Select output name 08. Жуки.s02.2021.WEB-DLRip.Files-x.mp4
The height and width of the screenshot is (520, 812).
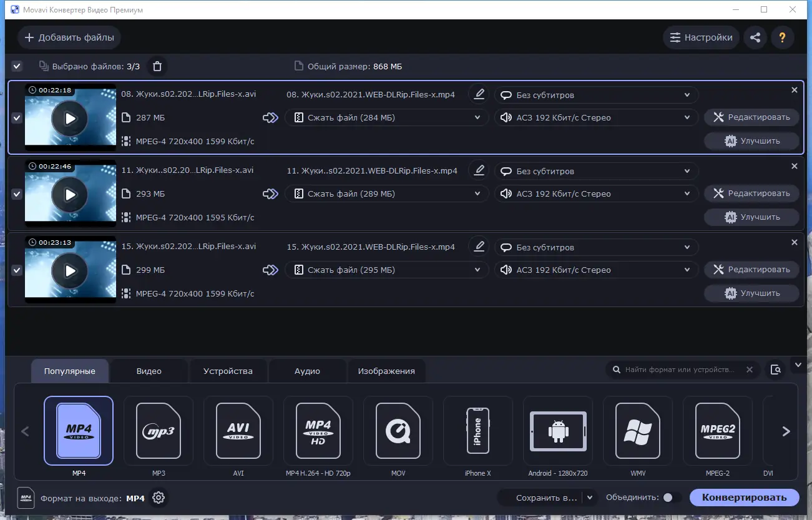coord(371,95)
